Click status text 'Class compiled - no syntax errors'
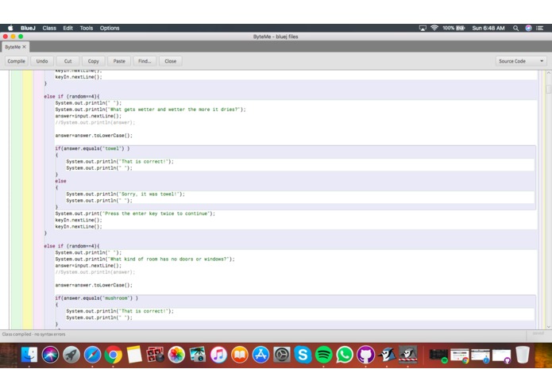 coord(34,334)
